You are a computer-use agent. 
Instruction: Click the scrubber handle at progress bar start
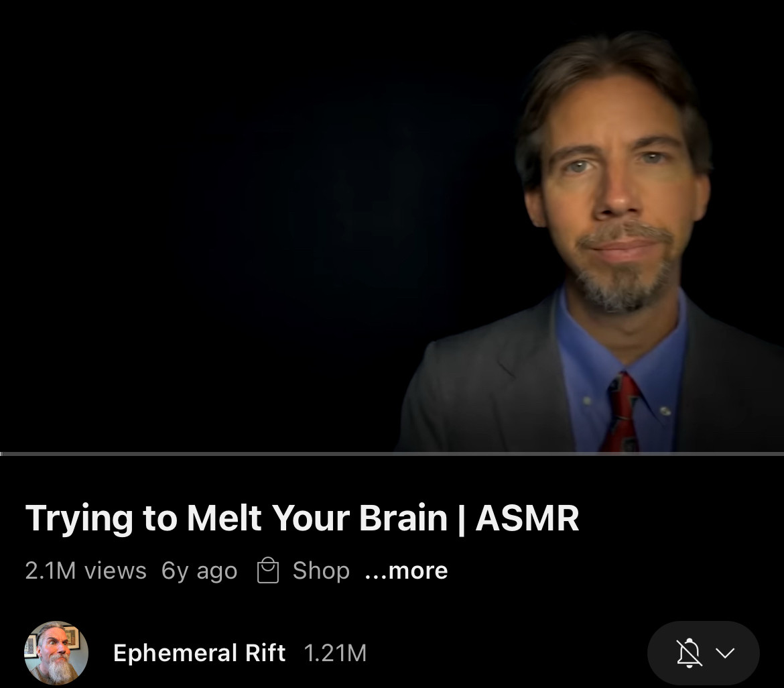pos(2,454)
